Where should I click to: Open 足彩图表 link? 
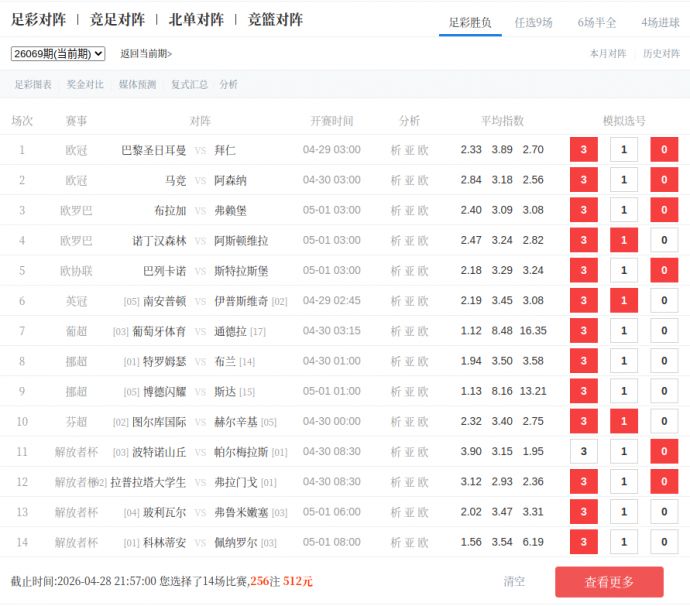[33, 84]
